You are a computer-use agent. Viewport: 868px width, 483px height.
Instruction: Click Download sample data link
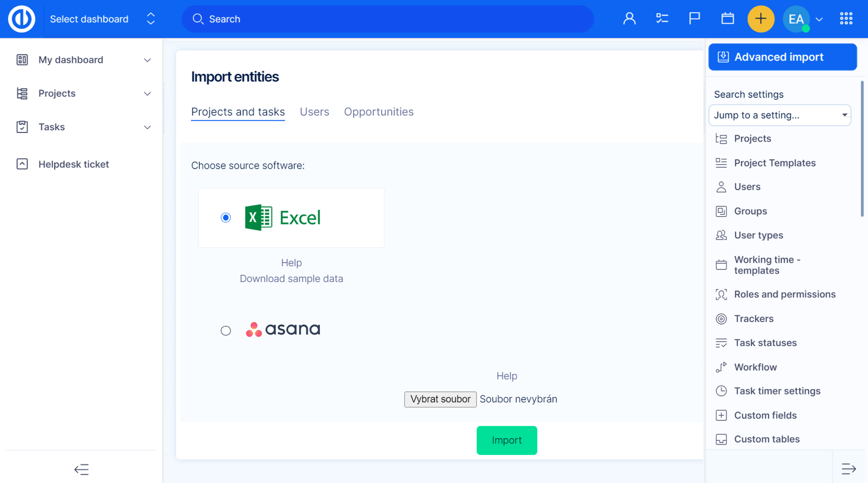pyautogui.click(x=291, y=279)
